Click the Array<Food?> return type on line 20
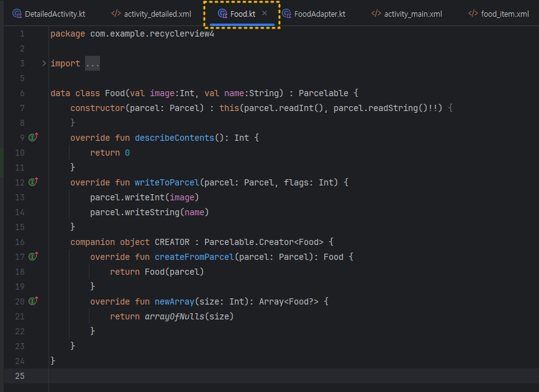This screenshot has height=392, width=539. click(x=289, y=301)
